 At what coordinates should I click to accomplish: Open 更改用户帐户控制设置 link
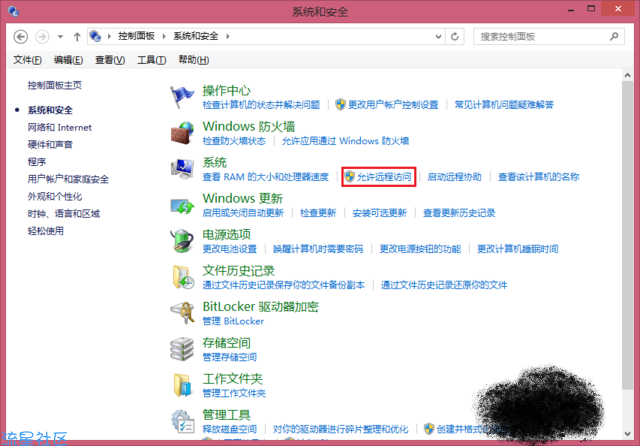point(393,105)
